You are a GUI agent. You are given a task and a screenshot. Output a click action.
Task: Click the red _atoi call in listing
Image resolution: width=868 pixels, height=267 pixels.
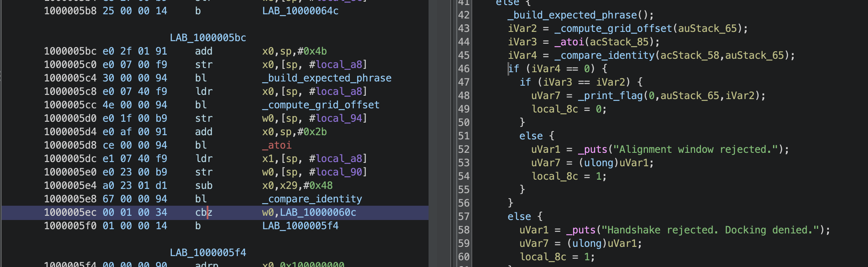click(x=277, y=145)
